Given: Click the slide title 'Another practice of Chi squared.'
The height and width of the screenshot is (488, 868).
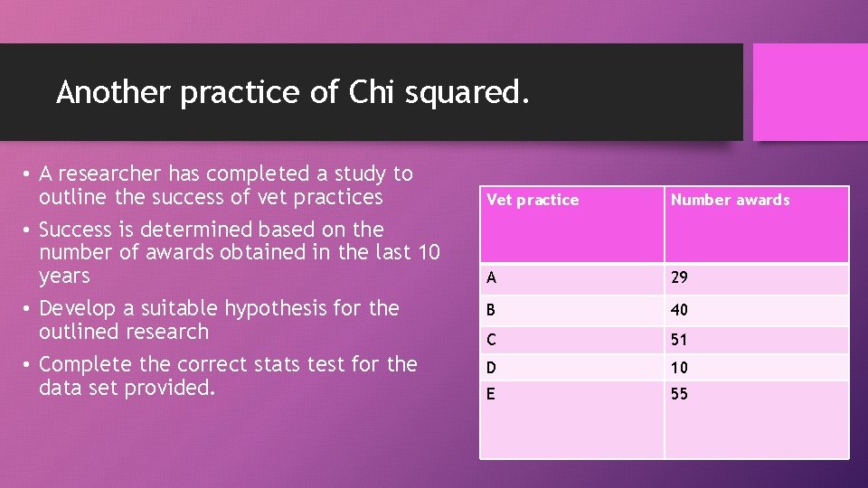Looking at the screenshot, I should point(292,92).
